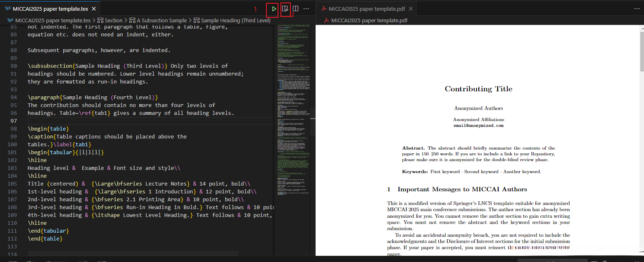Click the \subsubsection command on line 90
This screenshot has height=262, width=644.
[50, 66]
